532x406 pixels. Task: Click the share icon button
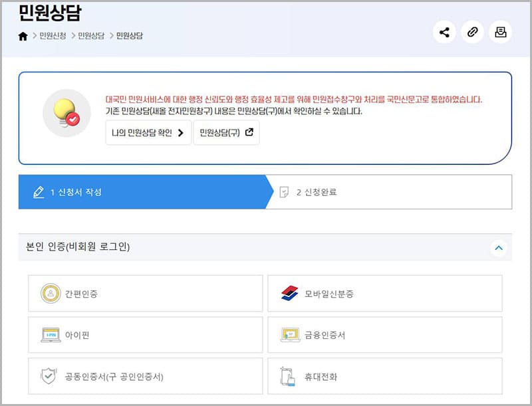(444, 32)
